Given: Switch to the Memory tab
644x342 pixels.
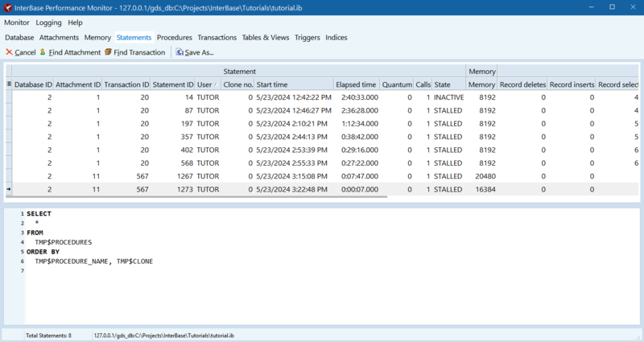Looking at the screenshot, I should pos(97,37).
